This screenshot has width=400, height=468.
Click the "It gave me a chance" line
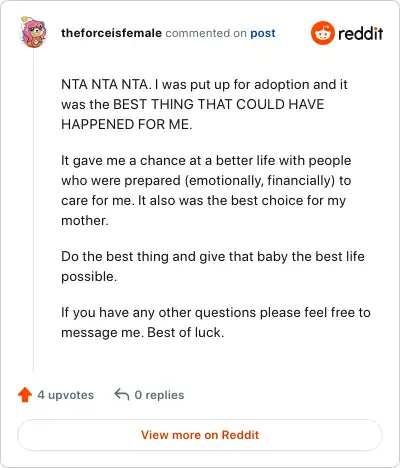pos(206,161)
